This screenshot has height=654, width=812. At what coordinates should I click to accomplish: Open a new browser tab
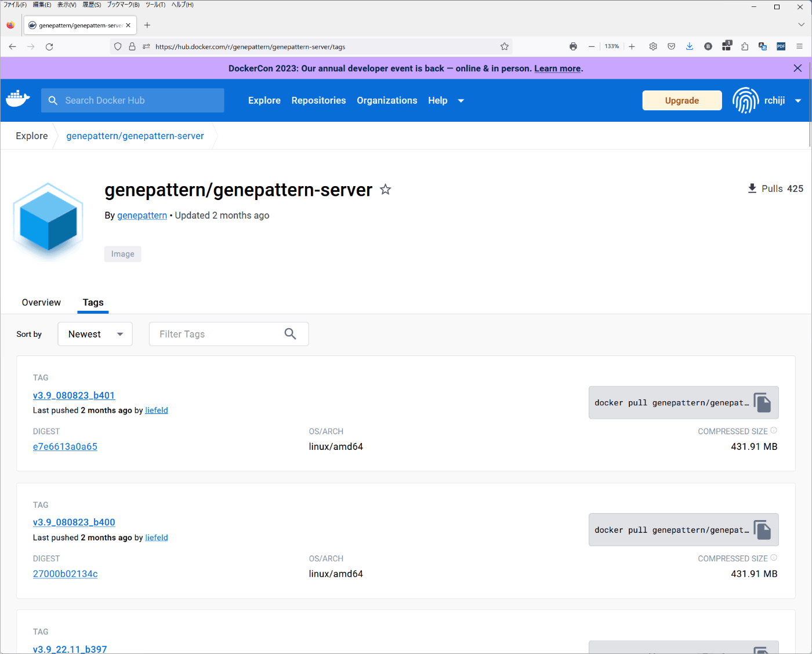click(x=147, y=25)
